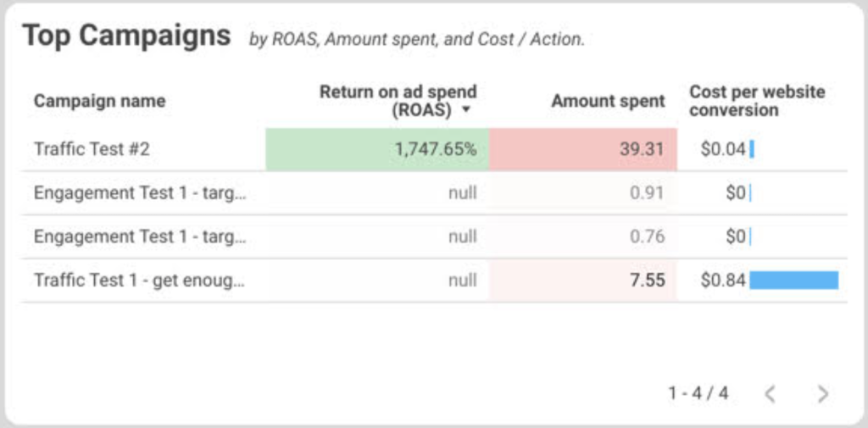Go to the next page of campaigns
The width and height of the screenshot is (868, 428).
point(822,393)
